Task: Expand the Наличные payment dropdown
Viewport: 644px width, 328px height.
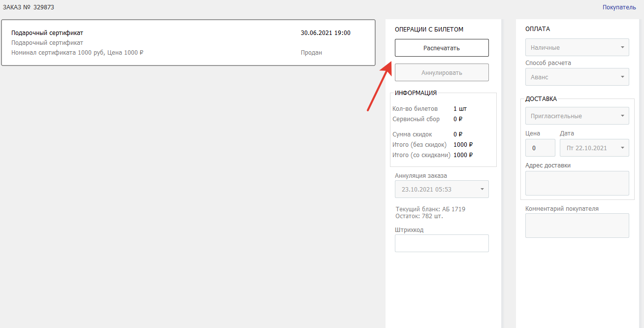Action: coord(577,48)
